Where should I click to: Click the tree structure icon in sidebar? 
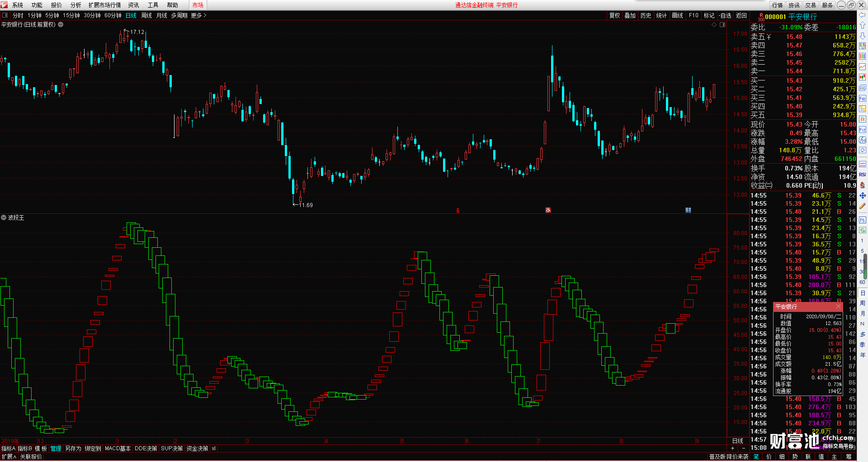(862, 109)
